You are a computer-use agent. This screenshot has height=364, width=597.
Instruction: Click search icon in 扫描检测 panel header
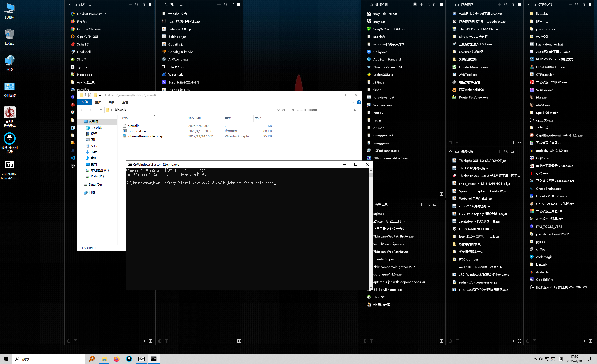[428, 4]
